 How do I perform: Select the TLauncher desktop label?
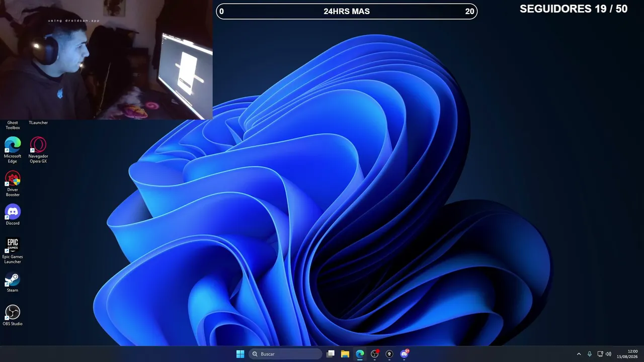(x=38, y=123)
